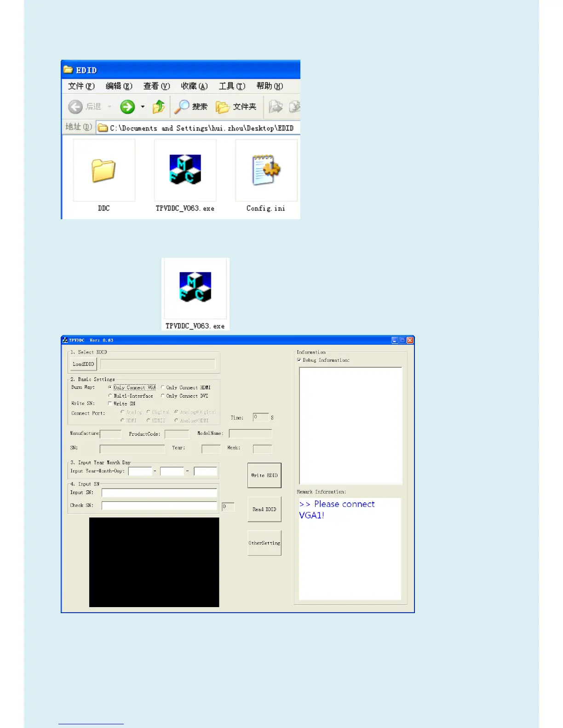Select the Analog+HDMI connect port radio
The width and height of the screenshot is (563, 728).
point(176,420)
